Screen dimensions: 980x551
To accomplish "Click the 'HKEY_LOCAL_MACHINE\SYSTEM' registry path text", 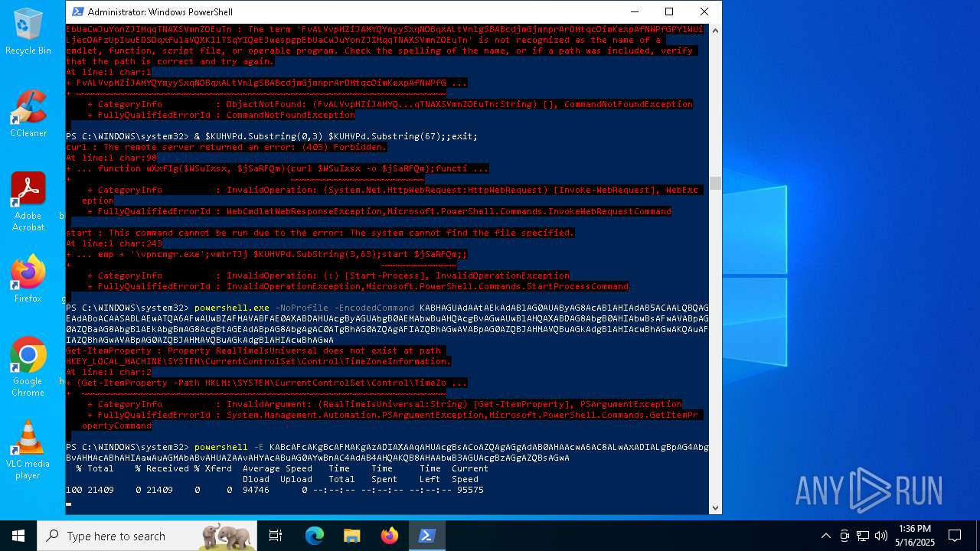I will click(259, 361).
